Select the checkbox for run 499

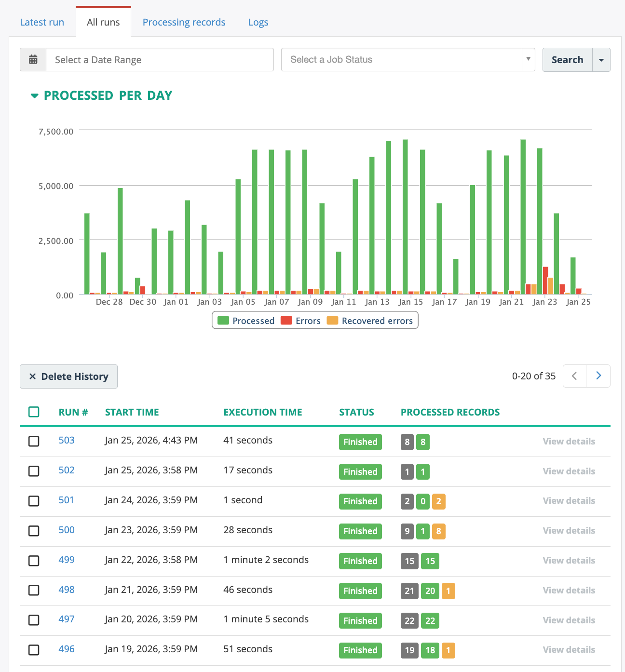34,561
